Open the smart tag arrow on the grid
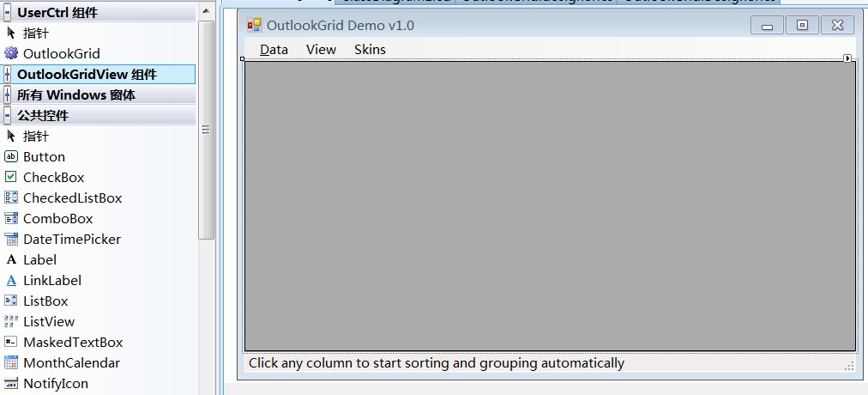Viewport: 868px width, 395px height. [847, 58]
